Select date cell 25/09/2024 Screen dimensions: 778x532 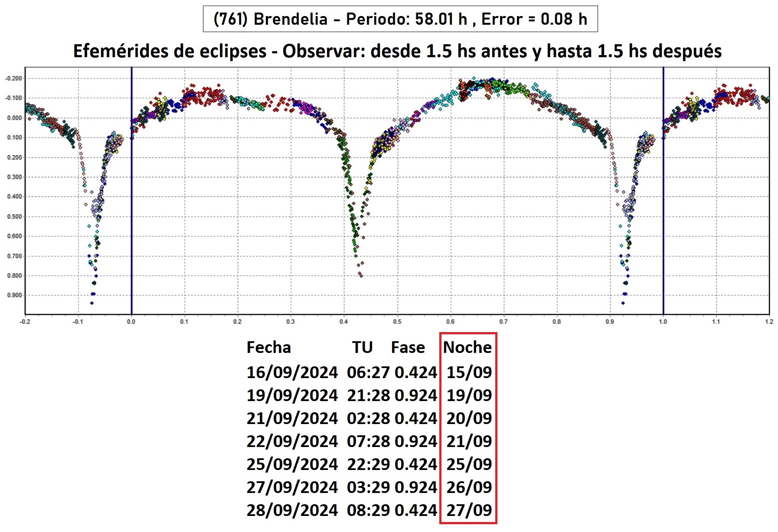click(292, 464)
